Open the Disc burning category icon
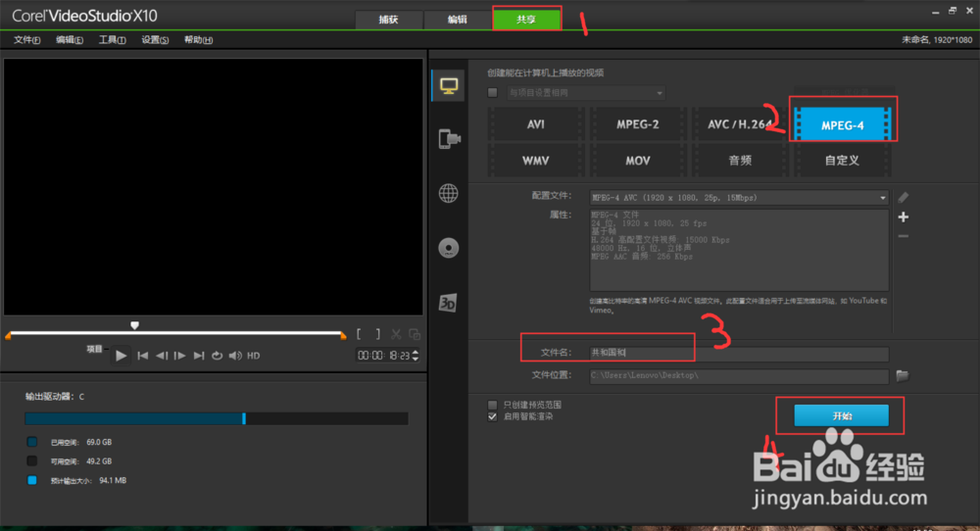The image size is (980, 531). click(448, 248)
